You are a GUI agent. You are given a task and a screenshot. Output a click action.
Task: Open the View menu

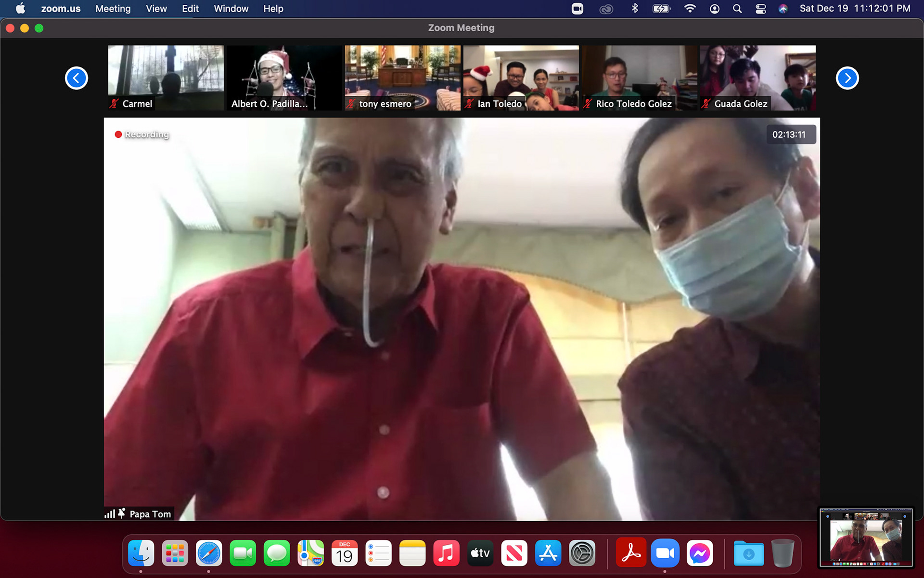pos(156,9)
